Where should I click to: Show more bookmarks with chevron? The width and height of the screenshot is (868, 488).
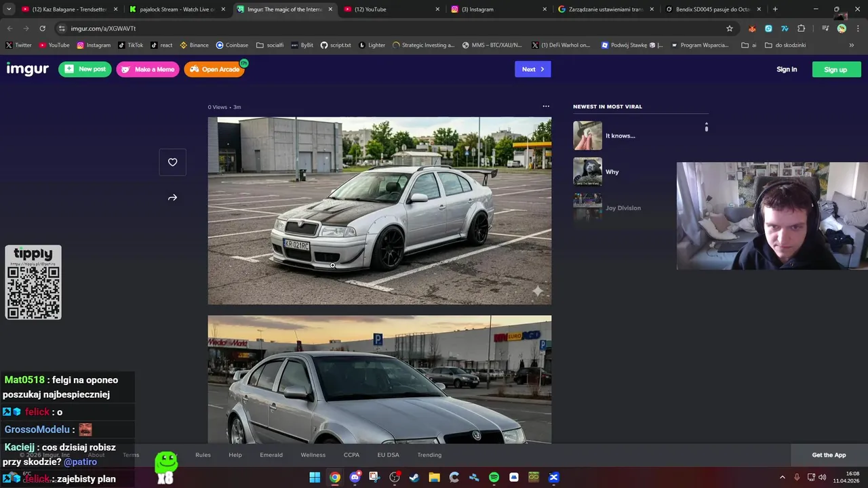852,45
